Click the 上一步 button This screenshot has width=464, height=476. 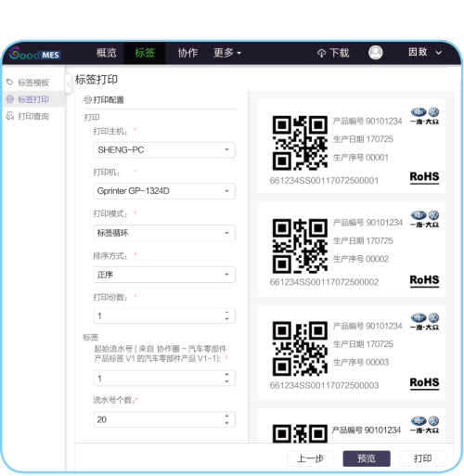coord(310,458)
